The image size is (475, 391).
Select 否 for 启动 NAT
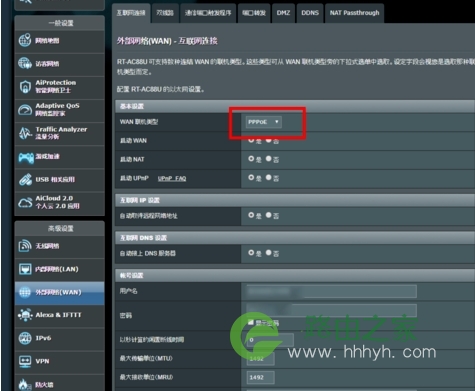[268, 159]
